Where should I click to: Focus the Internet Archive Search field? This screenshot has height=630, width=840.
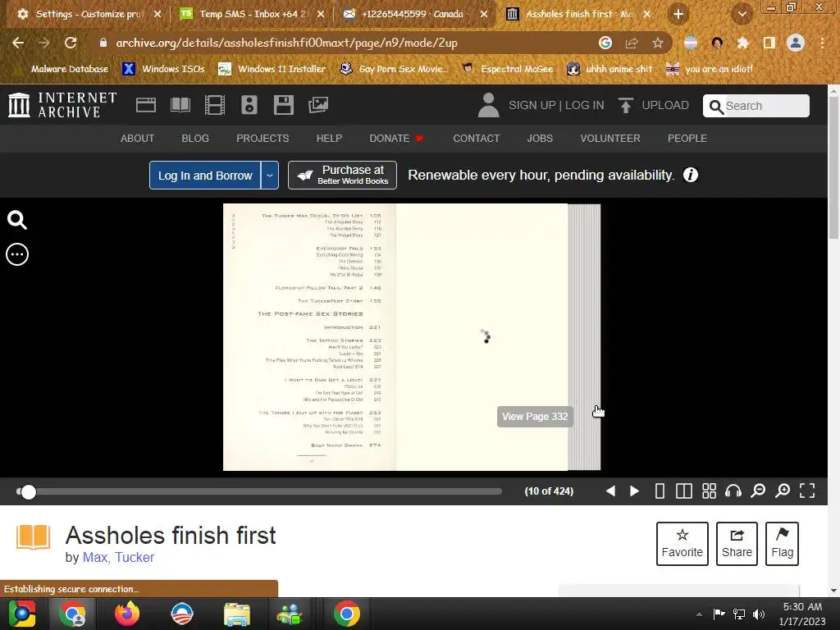coord(756,106)
